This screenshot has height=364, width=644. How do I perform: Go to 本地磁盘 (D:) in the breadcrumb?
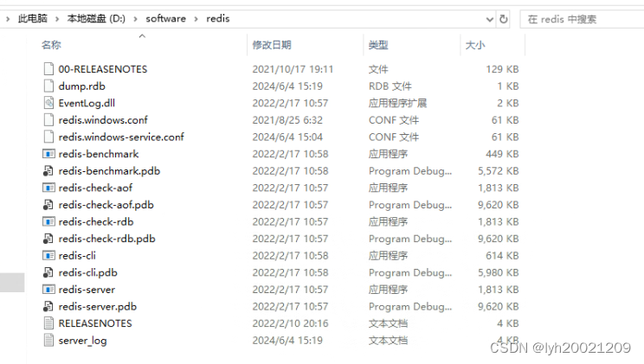coord(96,18)
